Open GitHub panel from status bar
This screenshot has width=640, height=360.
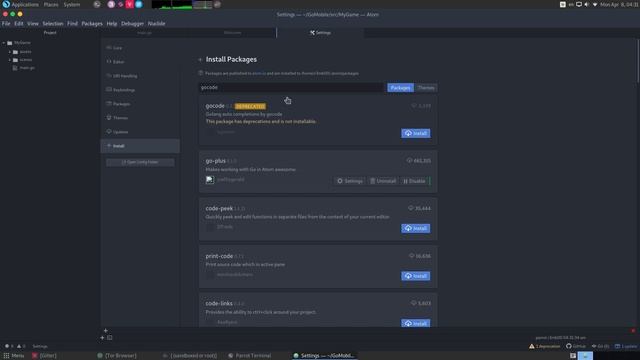576,346
